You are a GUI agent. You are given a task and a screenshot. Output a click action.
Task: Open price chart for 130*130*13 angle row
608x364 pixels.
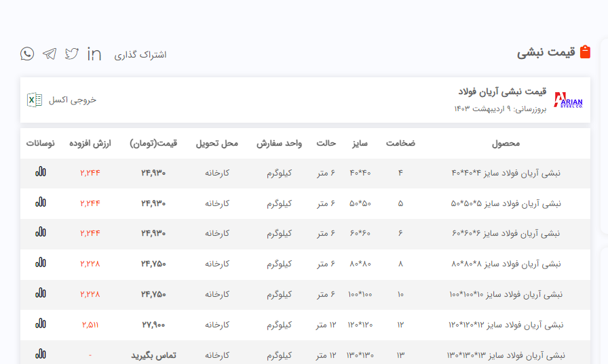coord(41,354)
